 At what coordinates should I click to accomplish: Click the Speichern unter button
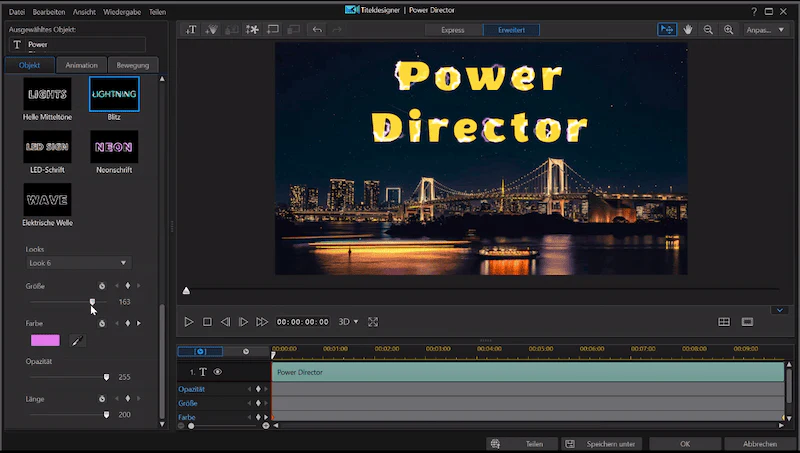pos(602,444)
